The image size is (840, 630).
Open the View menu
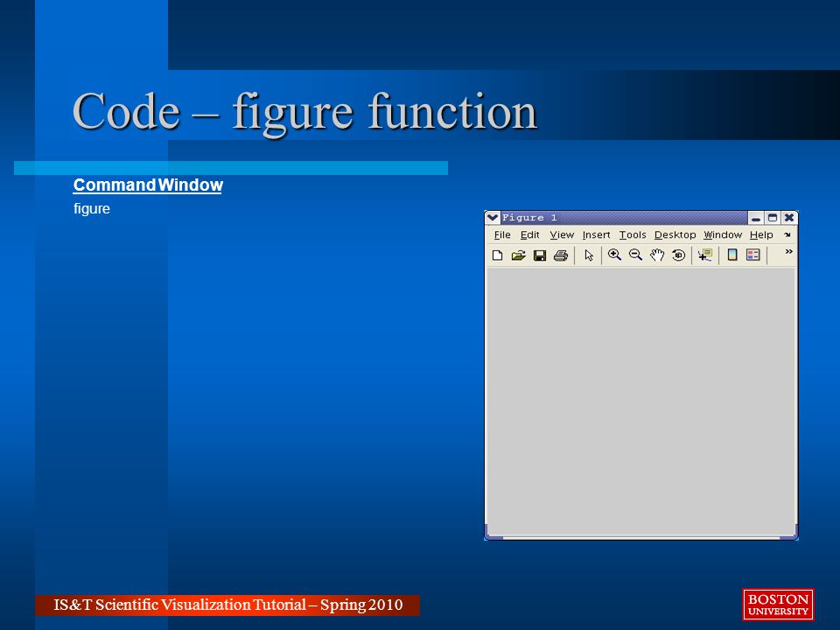(562, 234)
